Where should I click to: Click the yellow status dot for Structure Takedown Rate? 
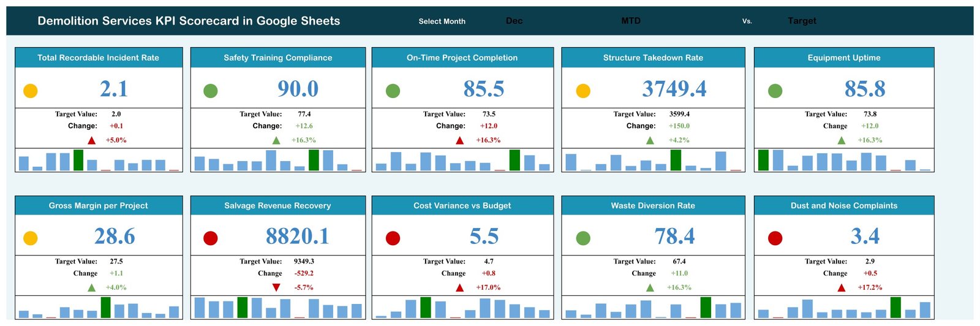coord(583,91)
